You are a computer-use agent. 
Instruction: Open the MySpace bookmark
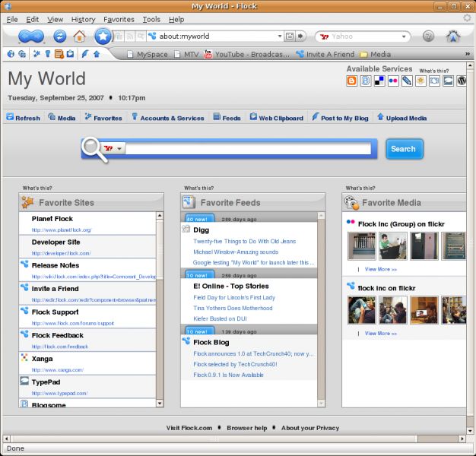pyautogui.click(x=148, y=54)
